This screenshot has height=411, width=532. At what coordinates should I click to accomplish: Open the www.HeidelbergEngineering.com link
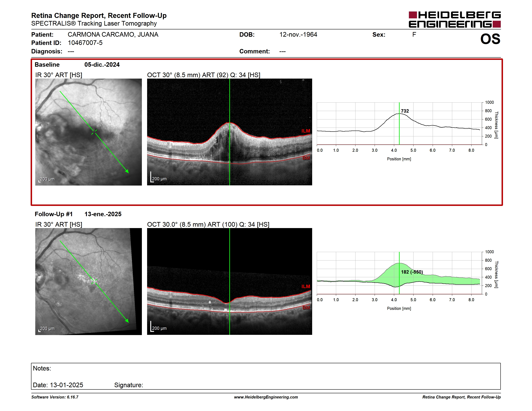266,397
